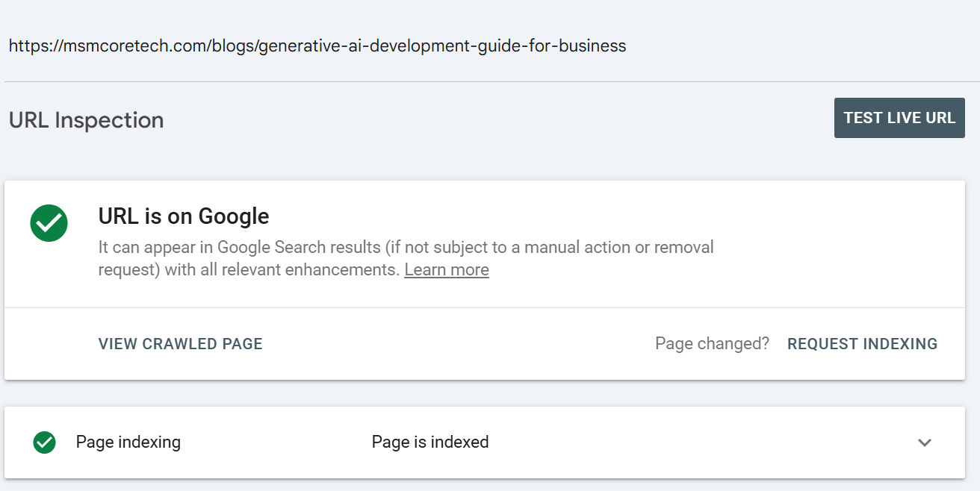The image size is (980, 491).
Task: Click the 'Page indexing' row label
Action: [x=128, y=442]
